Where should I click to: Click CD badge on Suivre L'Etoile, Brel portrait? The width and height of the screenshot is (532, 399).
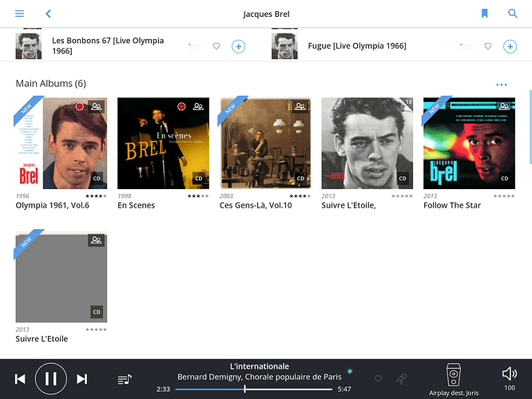[403, 178]
